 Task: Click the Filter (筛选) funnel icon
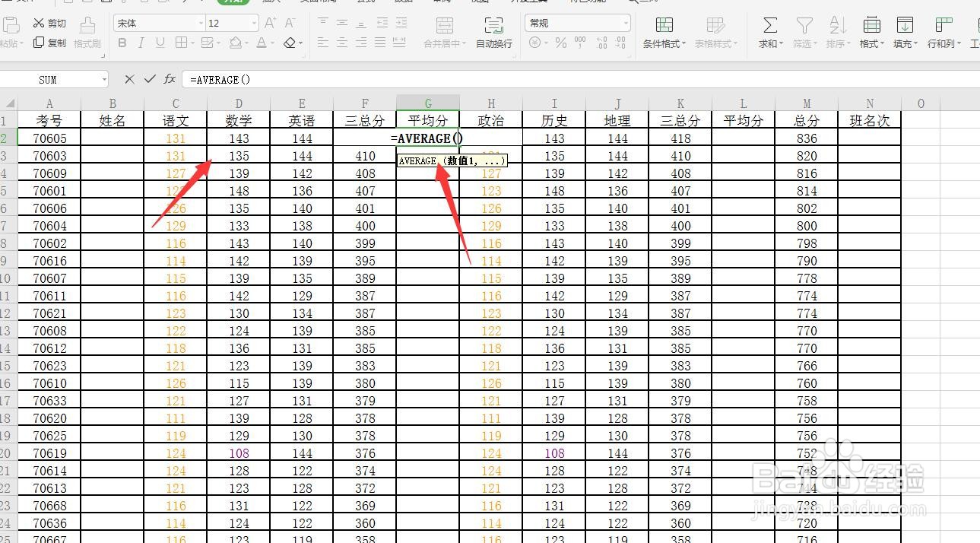pyautogui.click(x=804, y=25)
